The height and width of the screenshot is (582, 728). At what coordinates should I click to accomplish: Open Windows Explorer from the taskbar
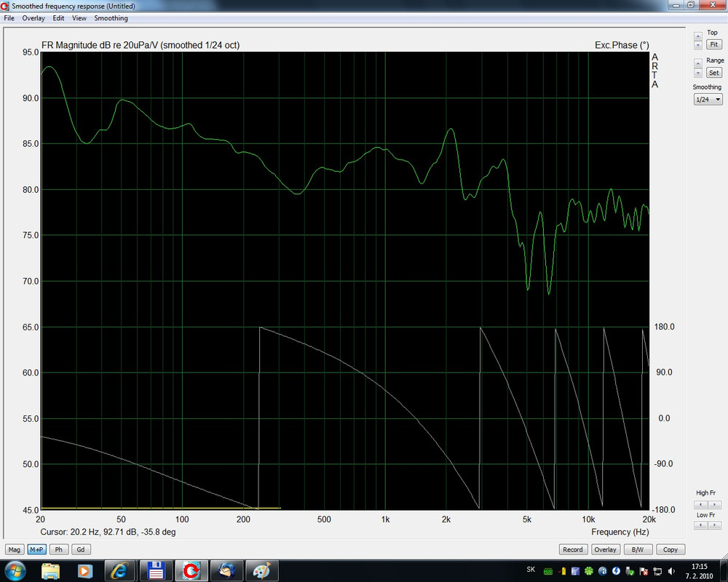click(51, 571)
